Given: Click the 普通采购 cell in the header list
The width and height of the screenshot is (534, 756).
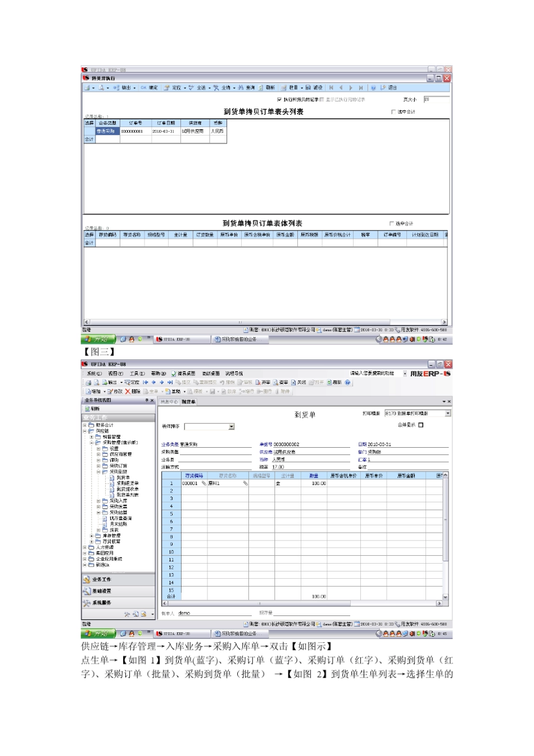Looking at the screenshot, I should point(107,131).
